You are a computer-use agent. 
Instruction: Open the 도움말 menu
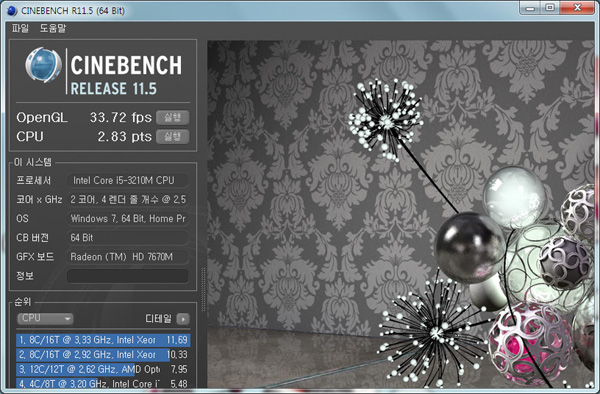[53, 28]
